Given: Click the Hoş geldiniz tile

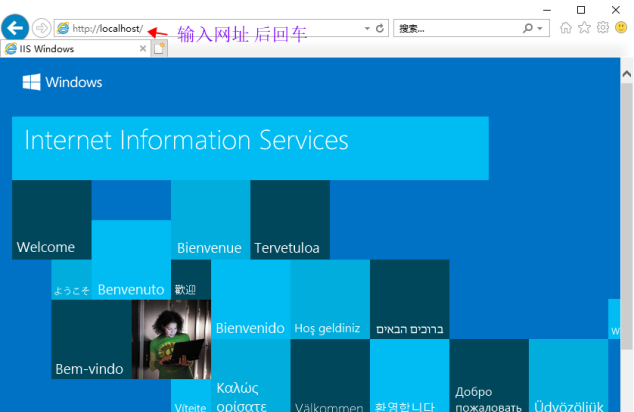Looking at the screenshot, I should tap(330, 299).
